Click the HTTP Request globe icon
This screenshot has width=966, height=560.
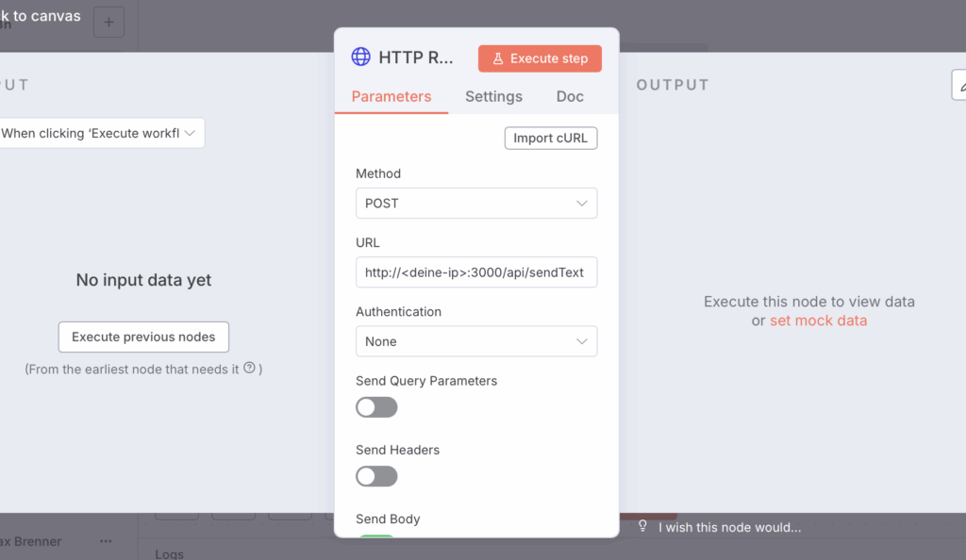(x=360, y=58)
